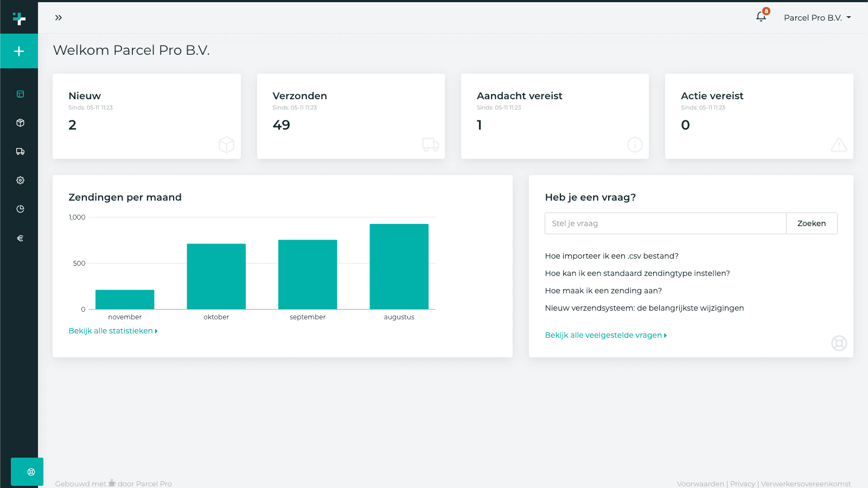Open the 'Nieuw' shipments card
Screen dimensions: 868x488
pos(146,116)
